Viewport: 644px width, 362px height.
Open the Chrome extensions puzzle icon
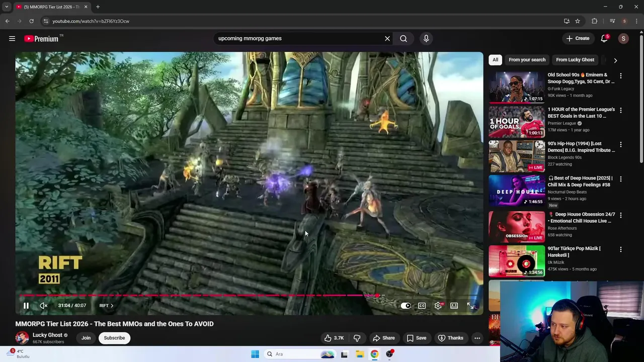point(595,21)
